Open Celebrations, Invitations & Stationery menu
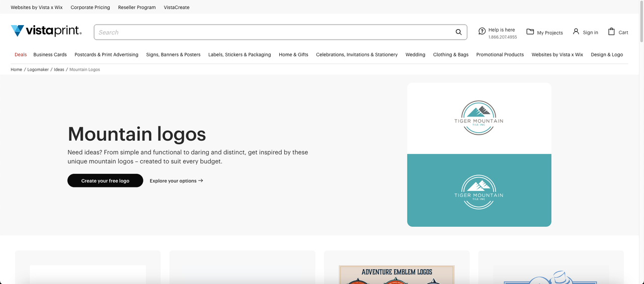The height and width of the screenshot is (284, 644). click(357, 54)
